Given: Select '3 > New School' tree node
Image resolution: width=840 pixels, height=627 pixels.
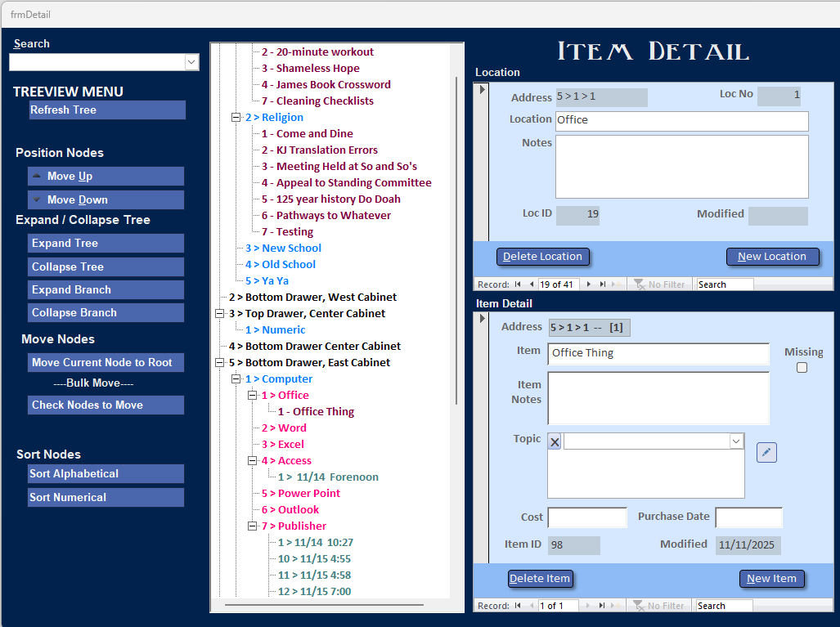Looking at the screenshot, I should pos(283,248).
